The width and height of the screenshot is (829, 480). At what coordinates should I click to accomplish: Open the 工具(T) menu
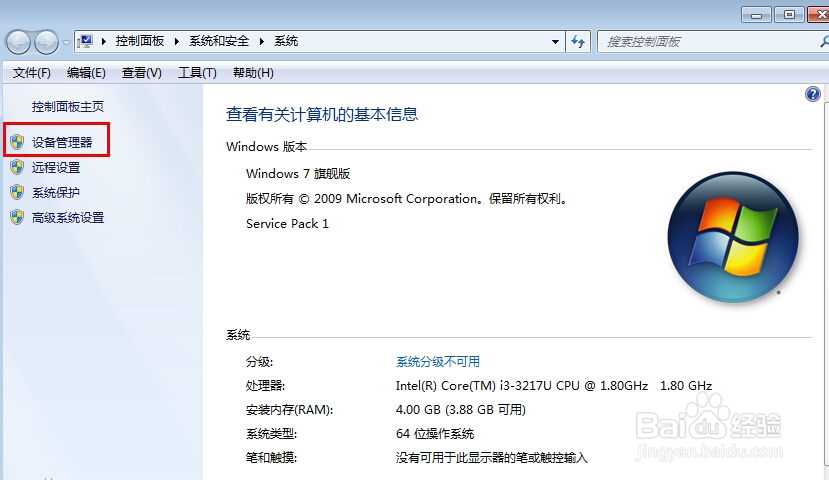click(197, 73)
